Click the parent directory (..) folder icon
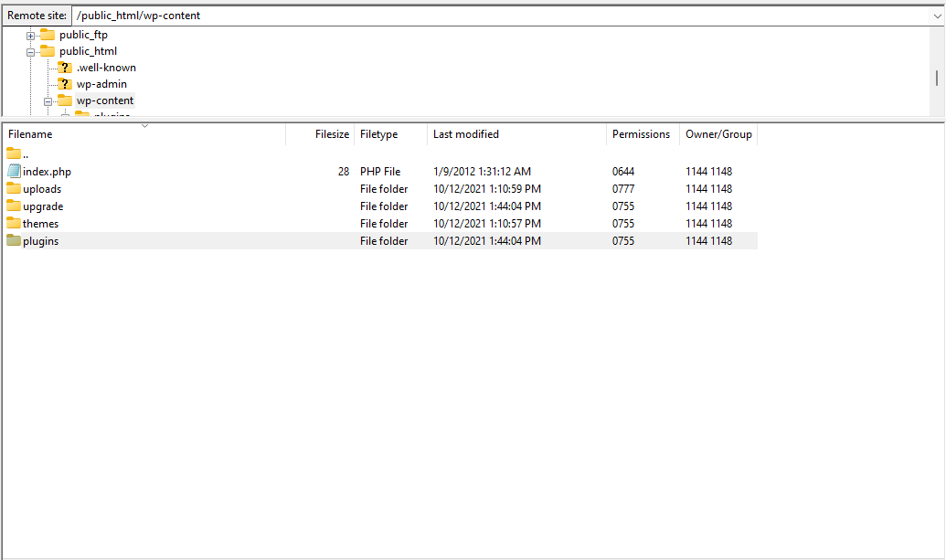Screen dimensions: 946x560 (x=14, y=153)
